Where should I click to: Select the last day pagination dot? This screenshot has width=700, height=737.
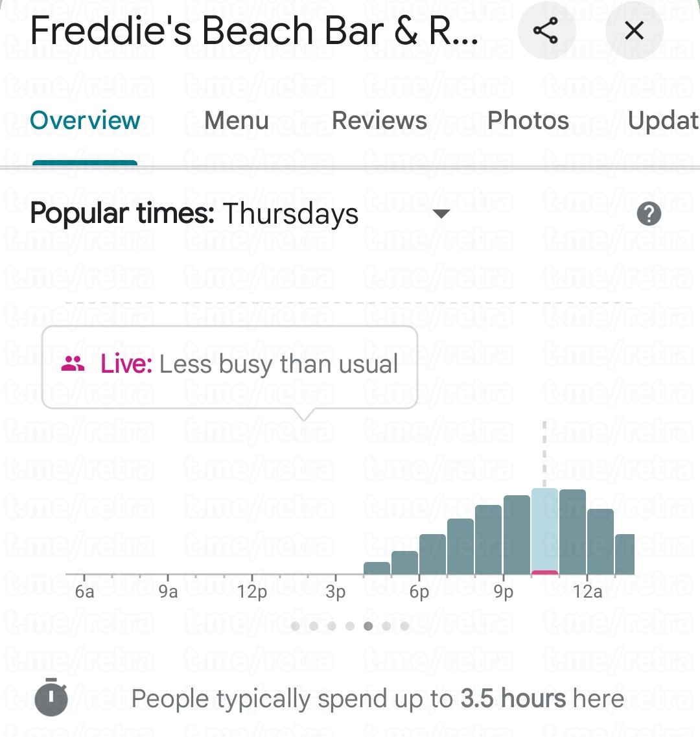404,626
